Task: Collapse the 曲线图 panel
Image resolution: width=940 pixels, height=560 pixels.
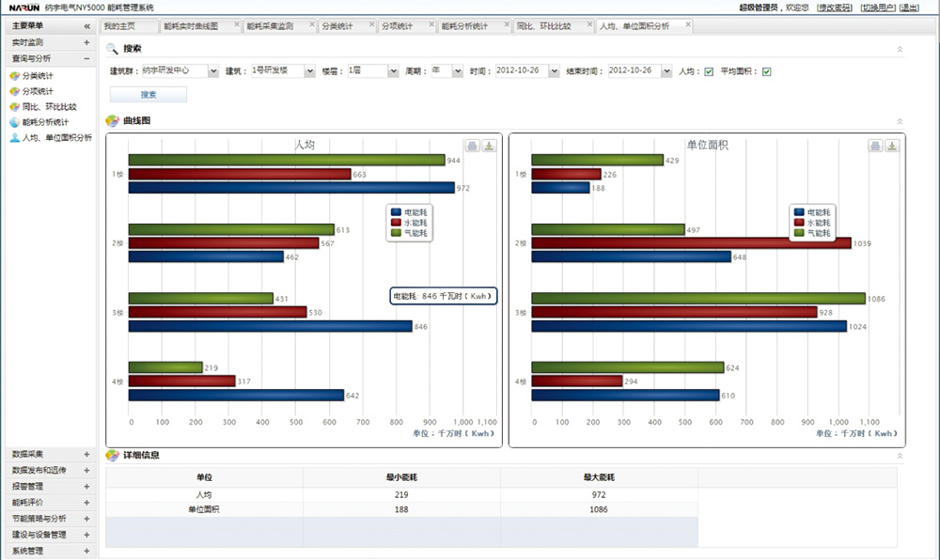Action: (900, 121)
